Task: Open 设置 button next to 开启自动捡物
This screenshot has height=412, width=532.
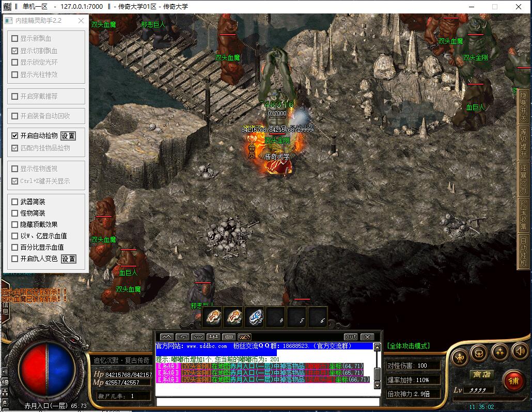Action: 68,136
